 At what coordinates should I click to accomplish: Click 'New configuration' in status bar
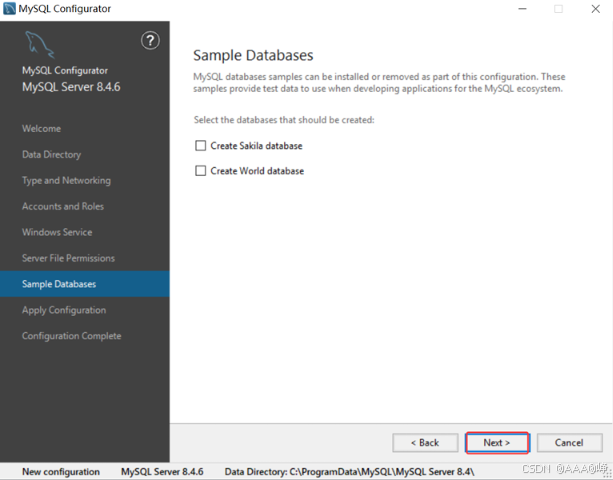(61, 472)
